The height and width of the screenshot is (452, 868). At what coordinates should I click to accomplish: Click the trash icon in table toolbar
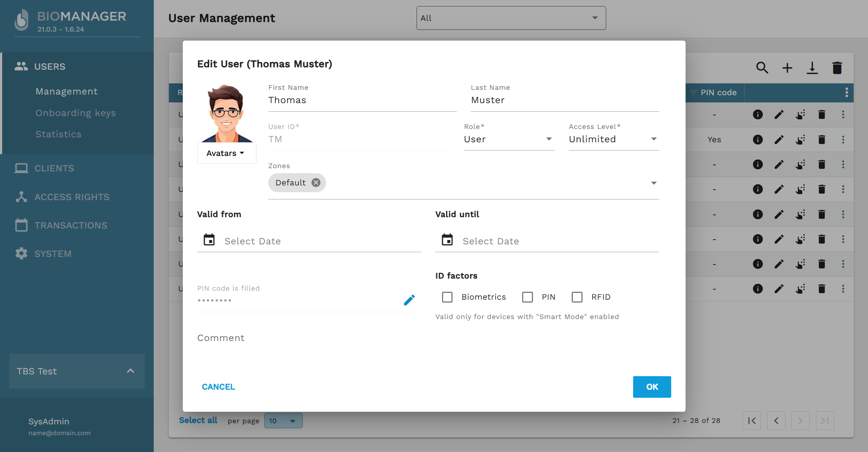tap(837, 68)
